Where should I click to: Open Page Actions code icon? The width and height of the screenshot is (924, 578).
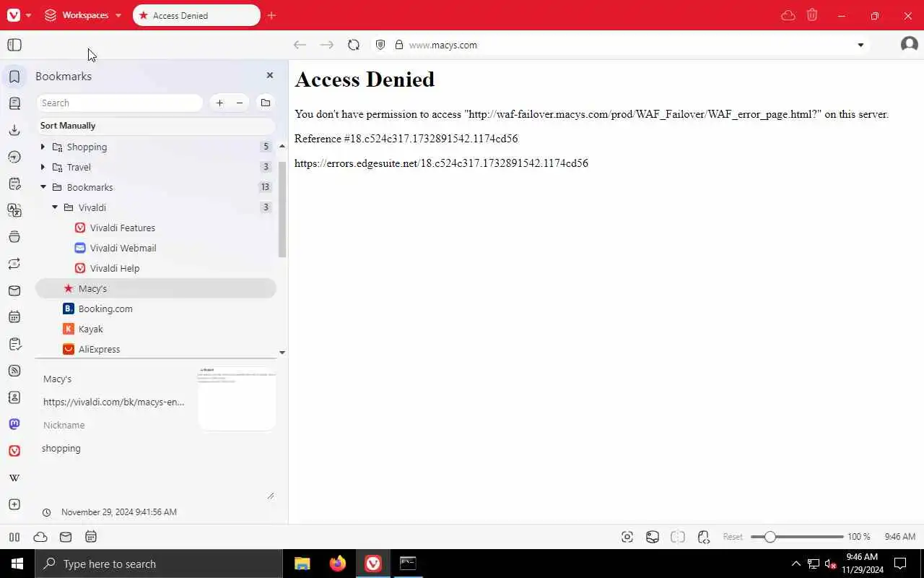click(x=704, y=537)
